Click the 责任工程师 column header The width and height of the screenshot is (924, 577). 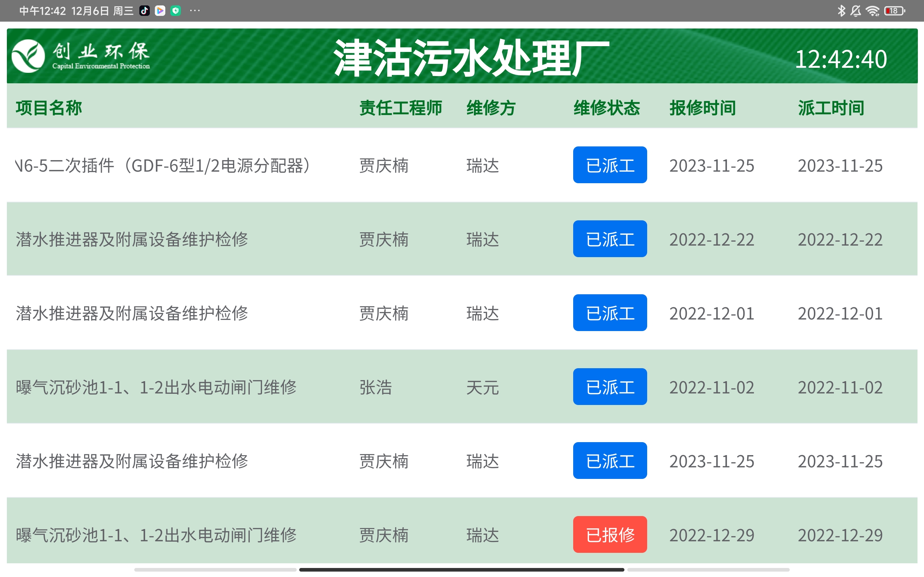tap(401, 107)
